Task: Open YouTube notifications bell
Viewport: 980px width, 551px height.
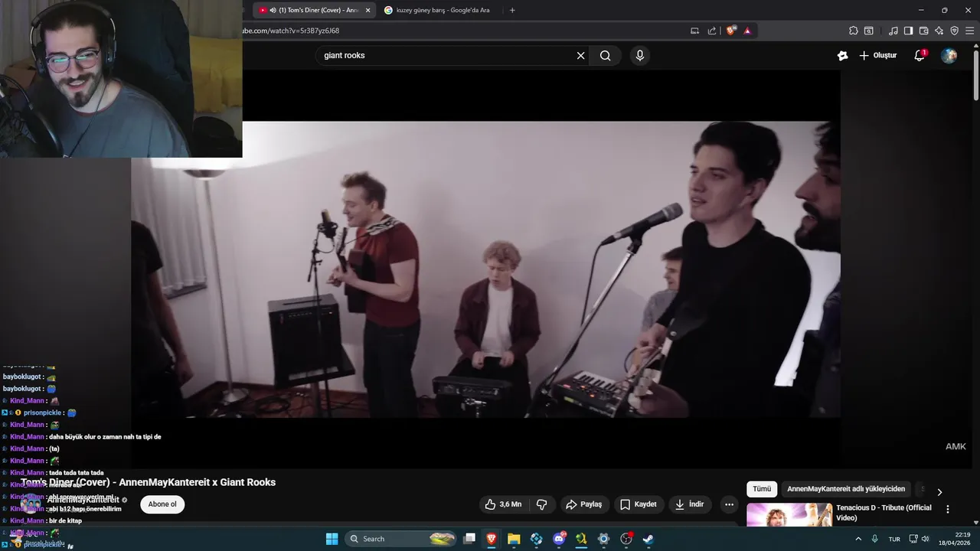Action: [920, 56]
